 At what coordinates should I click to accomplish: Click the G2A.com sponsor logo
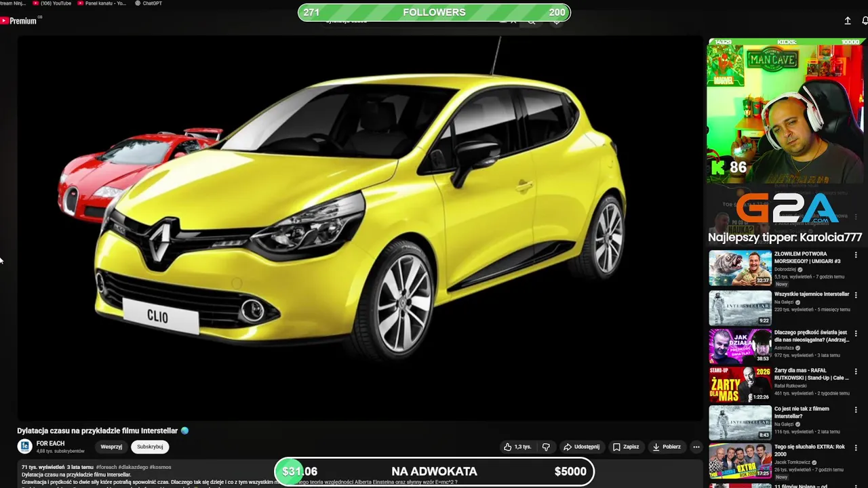click(x=787, y=208)
